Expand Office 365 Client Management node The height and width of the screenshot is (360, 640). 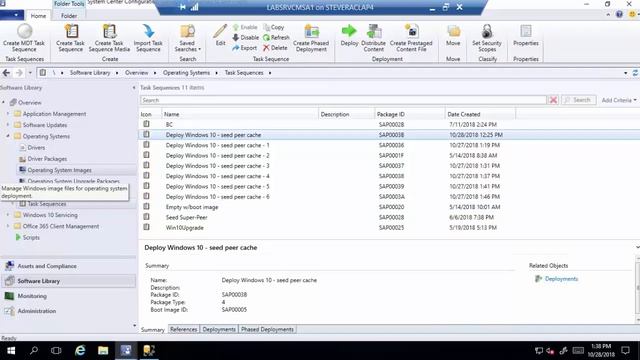click(x=8, y=226)
